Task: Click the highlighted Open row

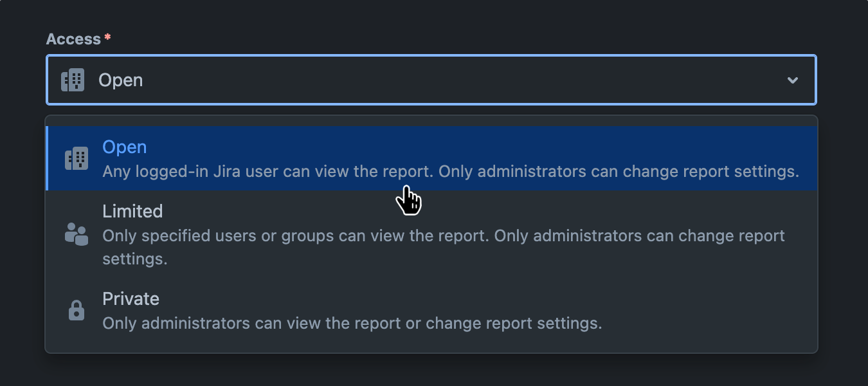Action: click(x=431, y=158)
